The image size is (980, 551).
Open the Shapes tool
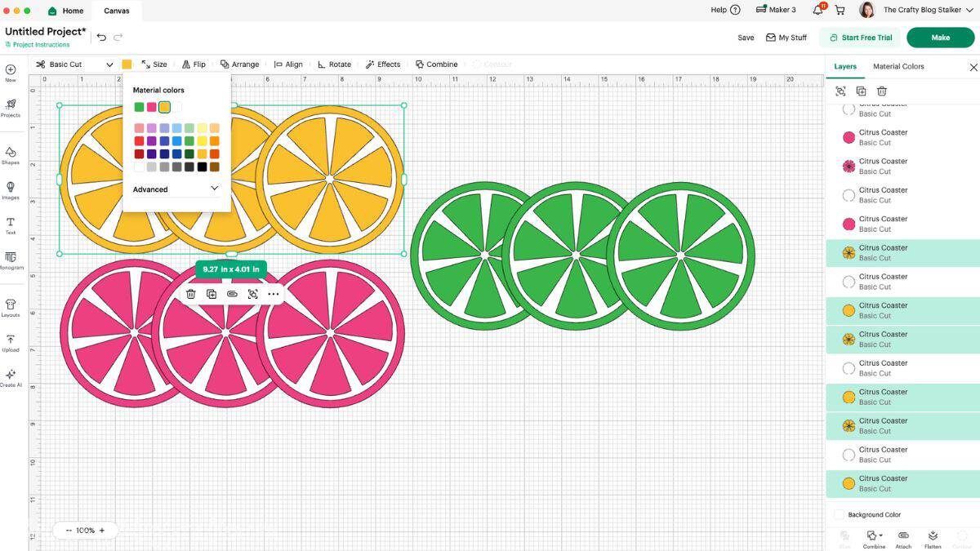coord(11,155)
